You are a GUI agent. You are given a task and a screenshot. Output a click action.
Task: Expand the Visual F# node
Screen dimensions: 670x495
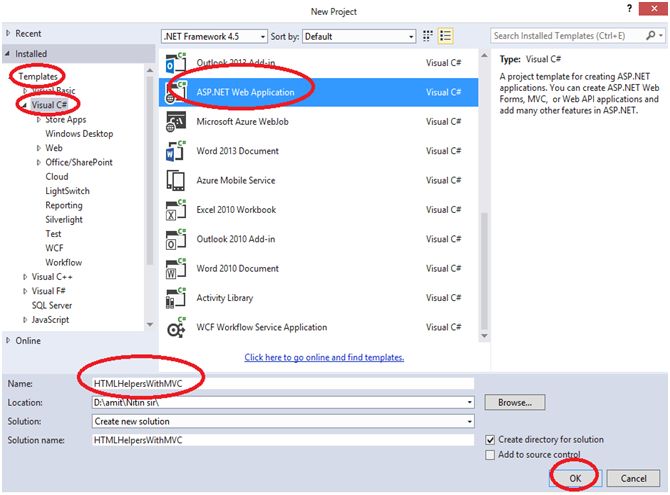[x=25, y=291]
